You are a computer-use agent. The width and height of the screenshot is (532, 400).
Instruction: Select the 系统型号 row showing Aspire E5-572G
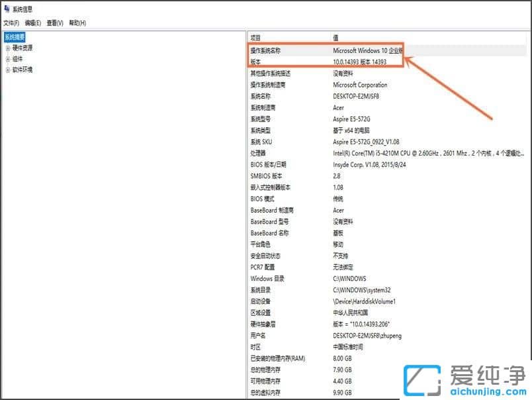(x=298, y=119)
